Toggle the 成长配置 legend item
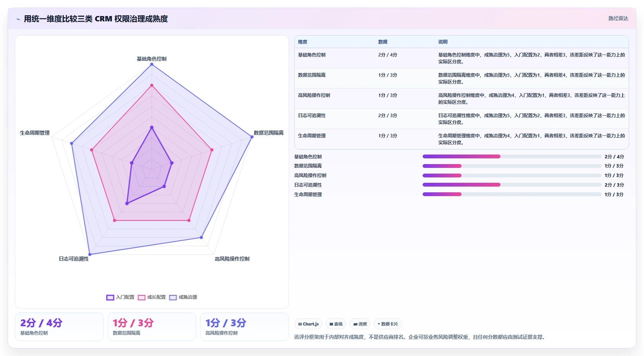Image resolution: width=644 pixels, height=356 pixels. (x=152, y=297)
